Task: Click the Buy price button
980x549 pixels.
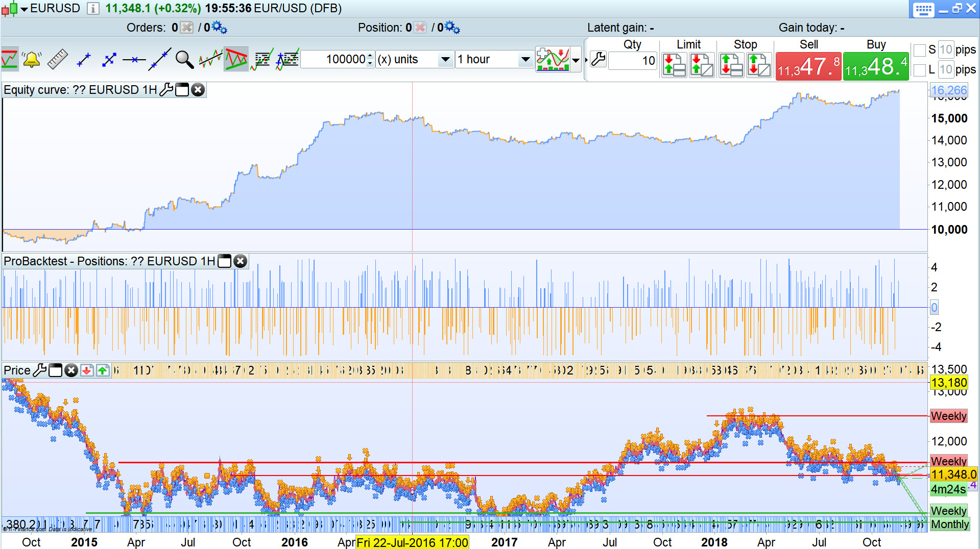Action: point(876,66)
